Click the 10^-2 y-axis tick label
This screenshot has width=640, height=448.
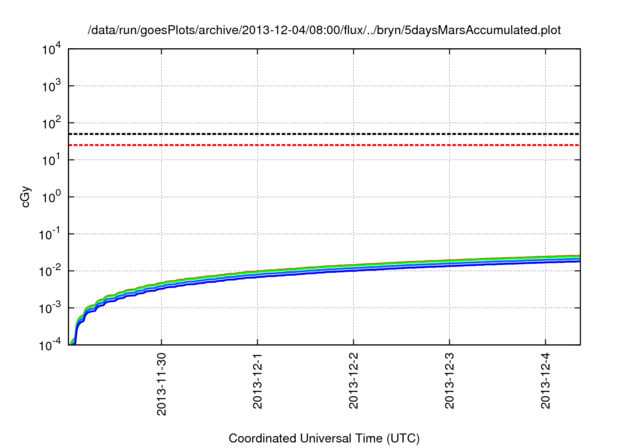tap(50, 271)
